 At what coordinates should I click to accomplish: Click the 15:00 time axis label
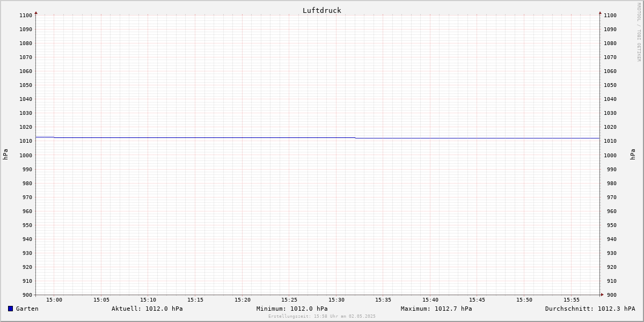(x=54, y=300)
